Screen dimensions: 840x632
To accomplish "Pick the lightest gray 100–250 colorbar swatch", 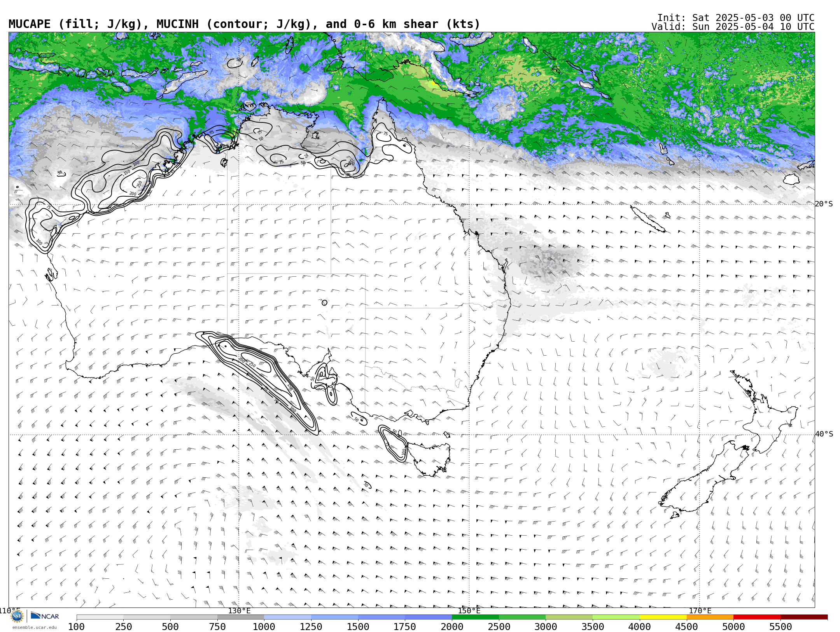I will (x=100, y=617).
